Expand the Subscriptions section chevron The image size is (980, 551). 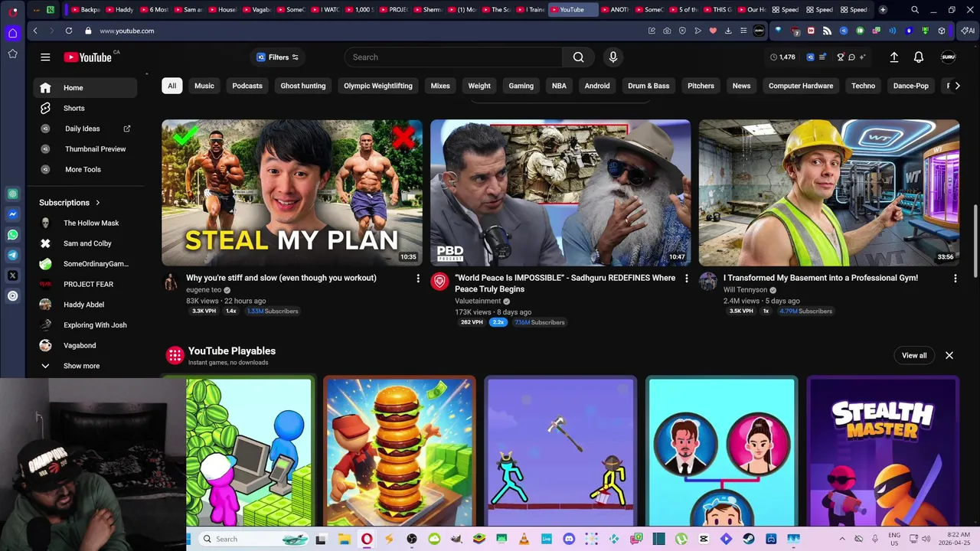click(x=97, y=203)
